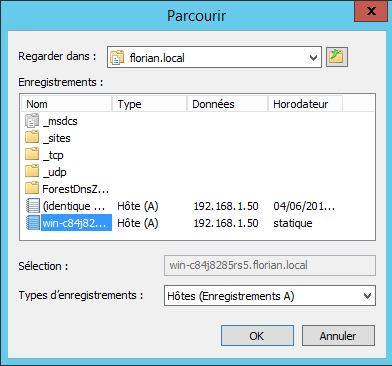Select the _tcp entry name

pos(53,155)
